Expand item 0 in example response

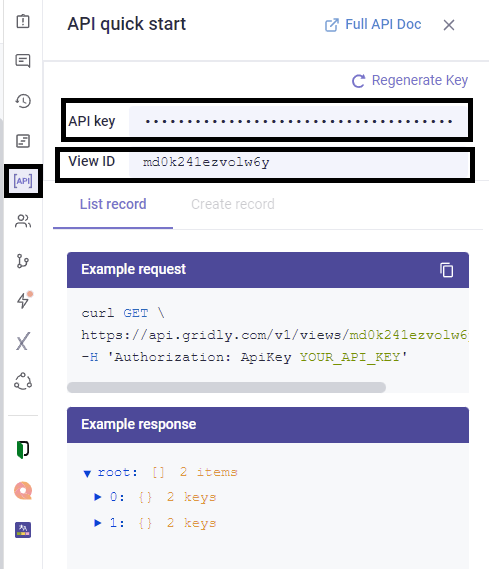click(x=98, y=497)
